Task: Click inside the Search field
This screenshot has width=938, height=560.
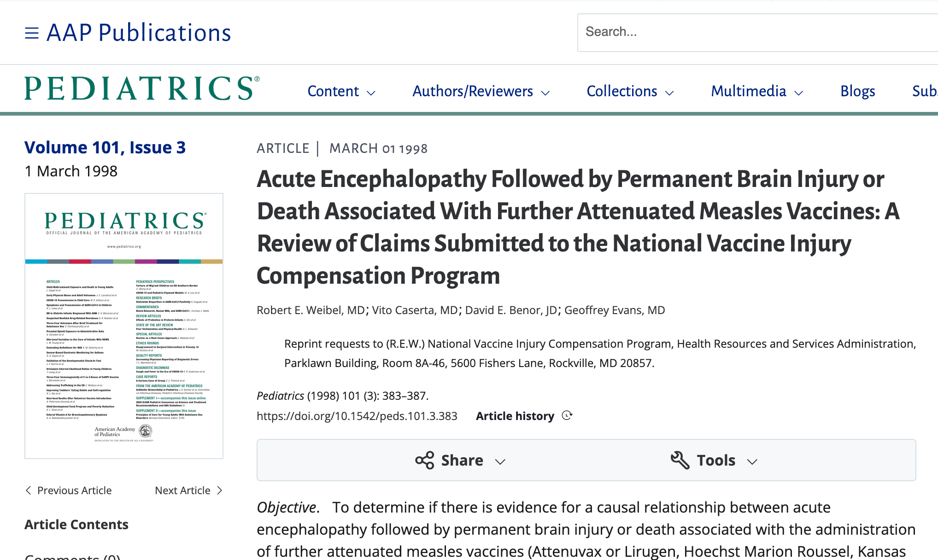Action: [x=757, y=32]
